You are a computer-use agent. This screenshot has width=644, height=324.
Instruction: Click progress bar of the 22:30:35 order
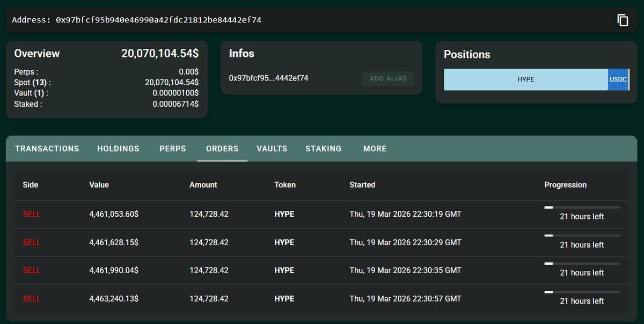[582, 263]
